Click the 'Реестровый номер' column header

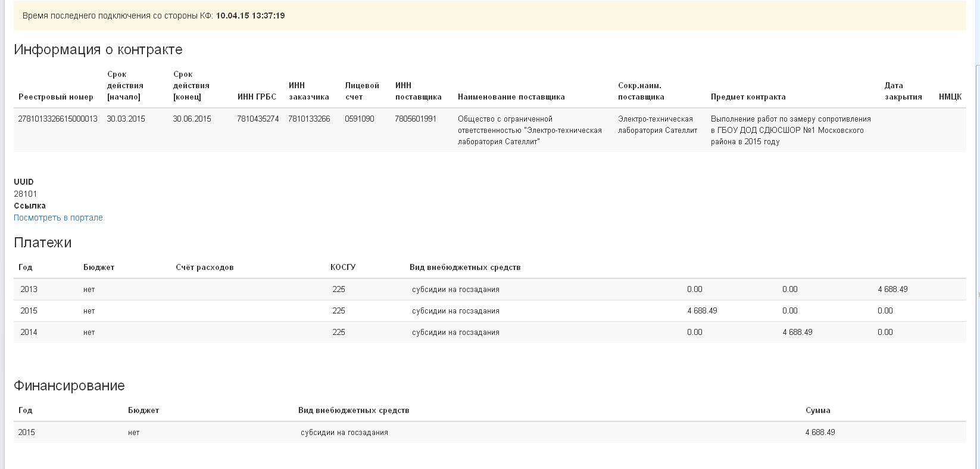tap(56, 97)
